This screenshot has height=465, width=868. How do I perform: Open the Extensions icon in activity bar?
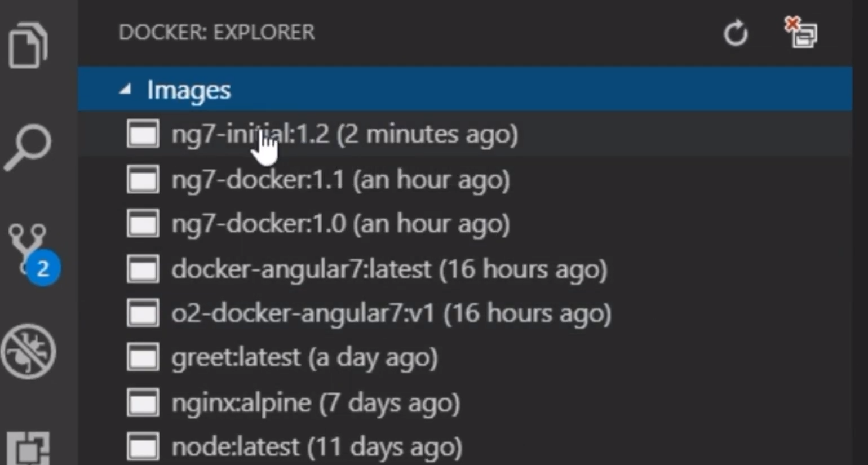pyautogui.click(x=28, y=449)
